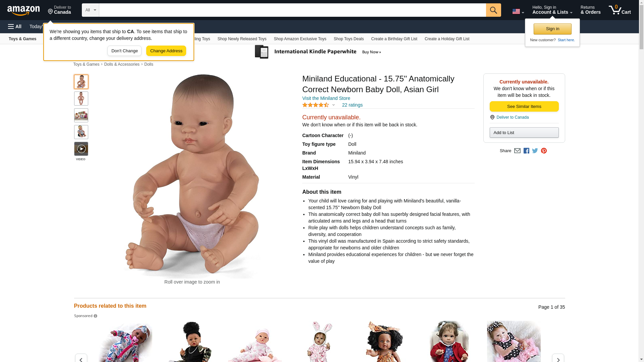Share product on Pinterest icon

click(543, 151)
